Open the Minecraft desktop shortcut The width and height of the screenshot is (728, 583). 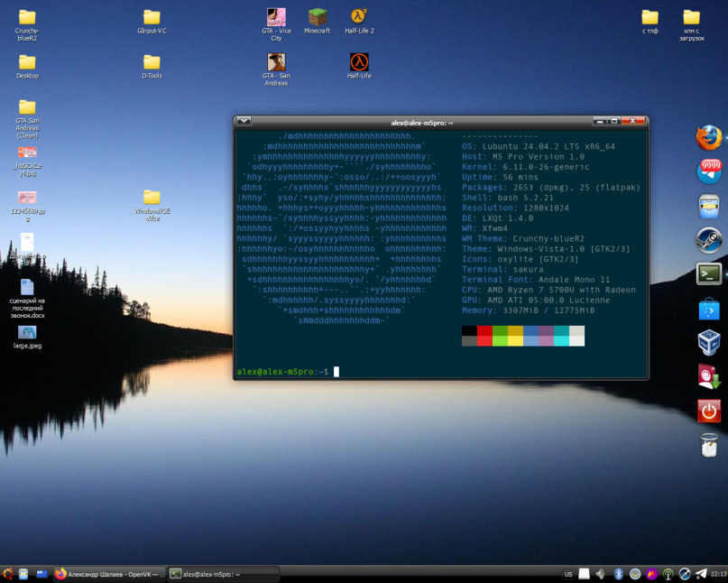tap(318, 17)
